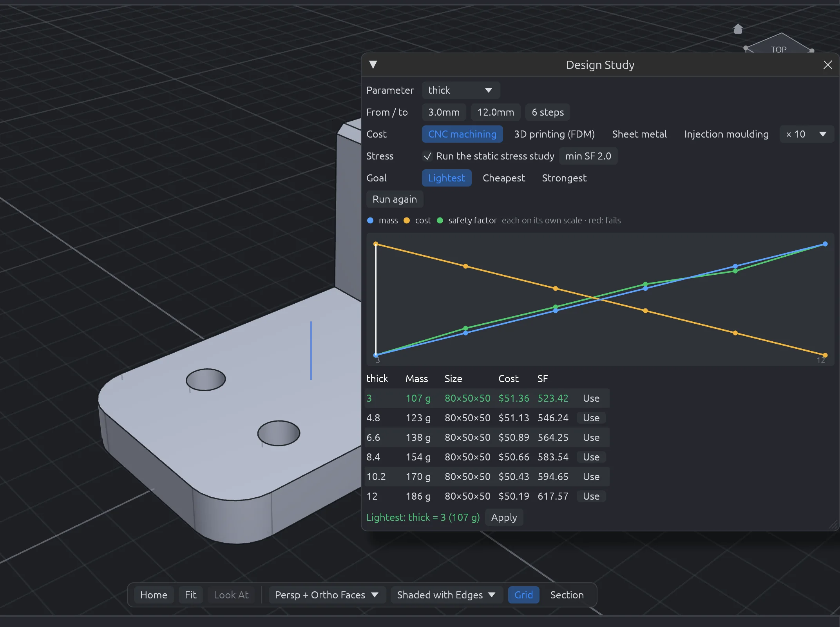
Task: Click the thick column header
Action: click(377, 379)
